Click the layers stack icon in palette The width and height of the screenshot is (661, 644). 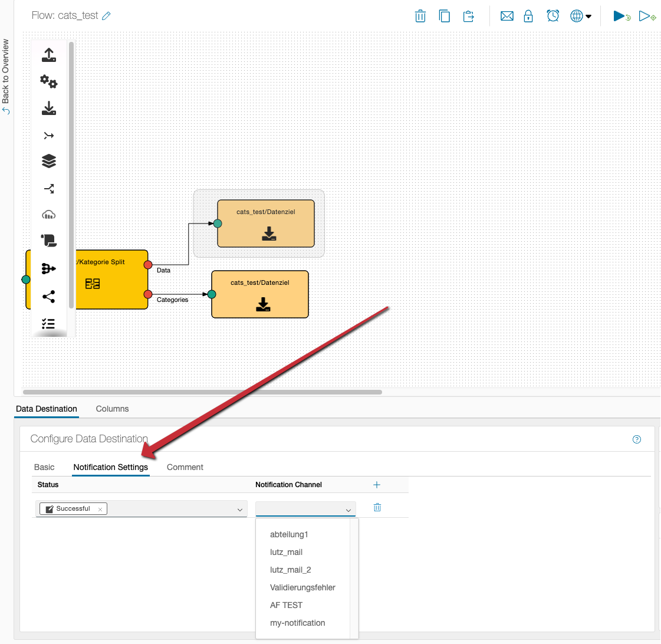[49, 160]
